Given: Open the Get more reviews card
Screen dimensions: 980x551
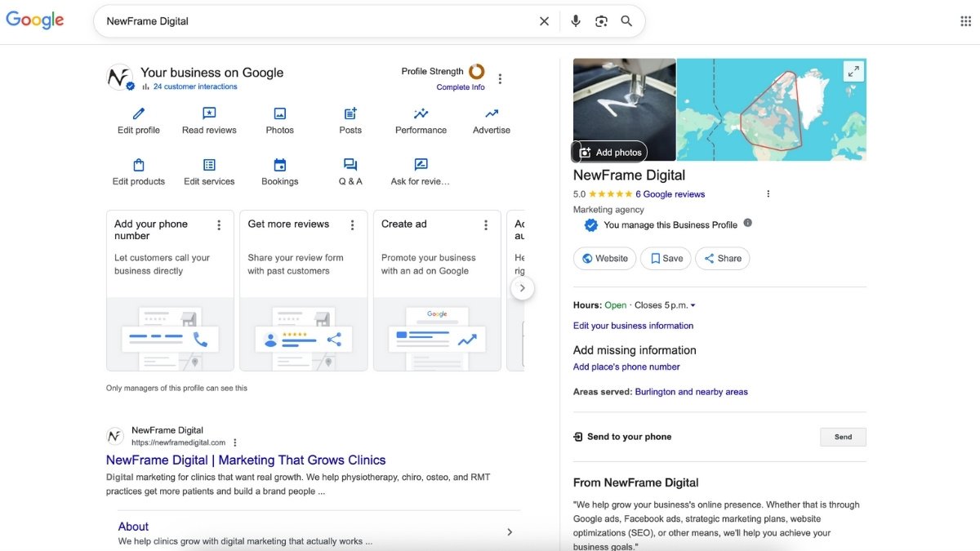Looking at the screenshot, I should [303, 291].
